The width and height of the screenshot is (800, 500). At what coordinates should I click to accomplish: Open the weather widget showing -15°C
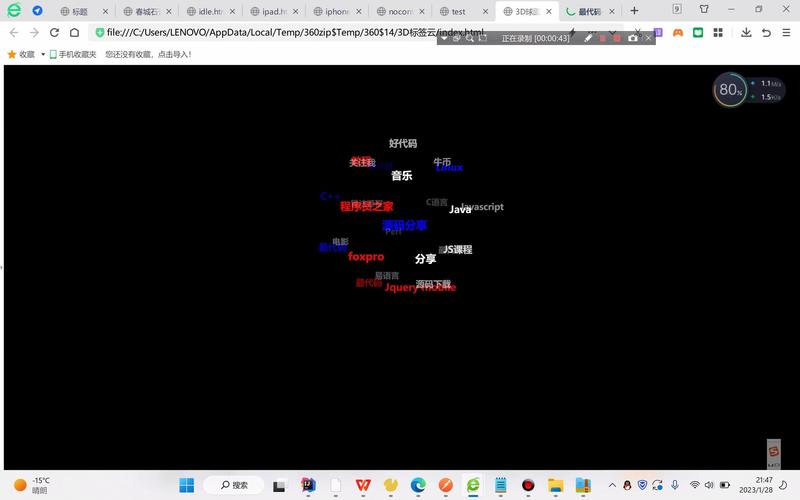tap(32, 485)
